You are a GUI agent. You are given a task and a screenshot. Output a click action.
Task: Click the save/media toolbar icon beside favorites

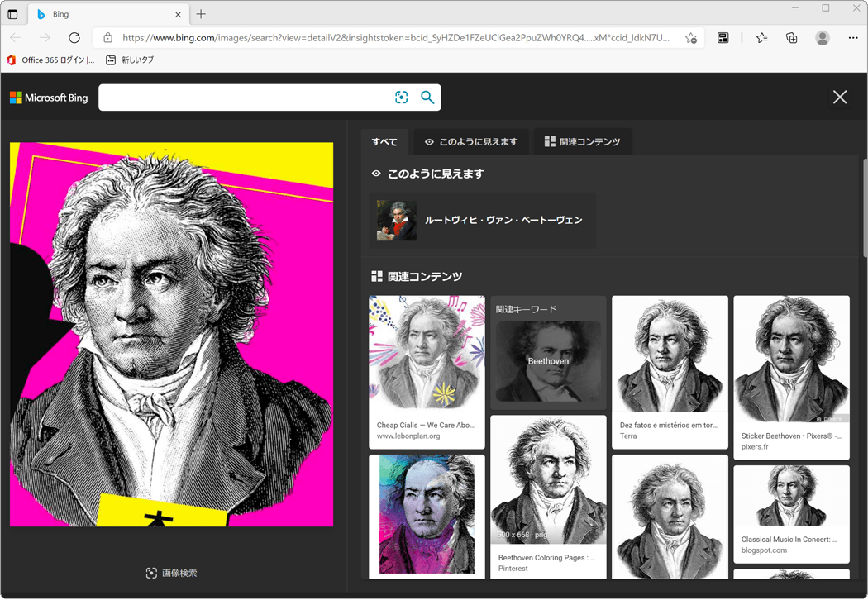pos(723,38)
